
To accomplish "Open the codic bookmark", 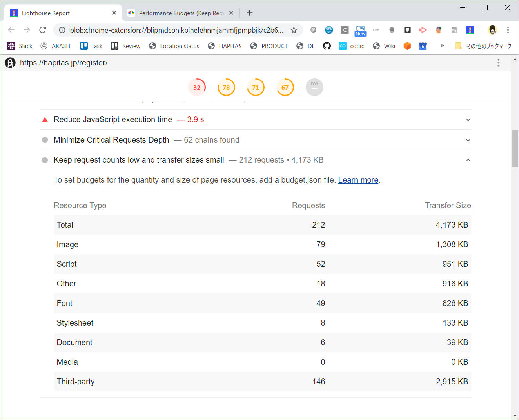I will coord(352,46).
